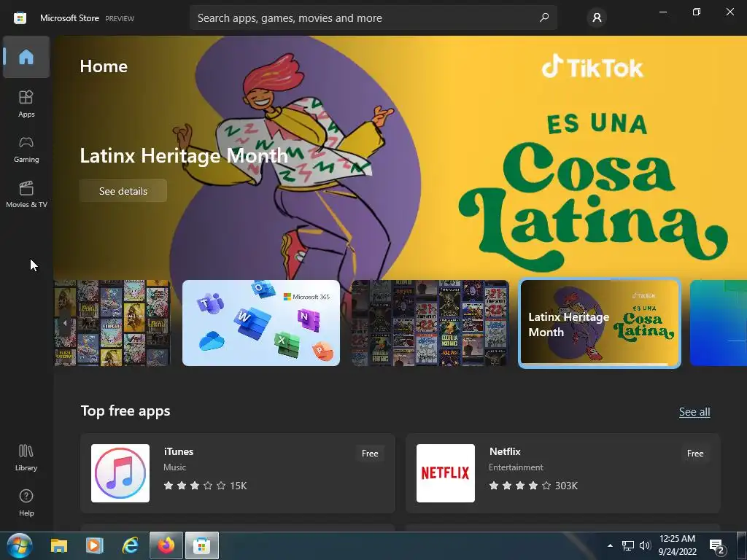
Task: Open Internet Explorer from taskbar
Action: point(130,545)
